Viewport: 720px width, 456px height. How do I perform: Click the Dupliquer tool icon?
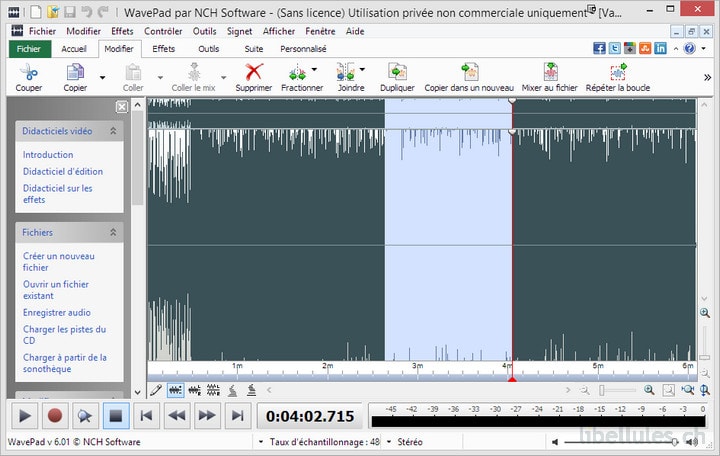[397, 73]
